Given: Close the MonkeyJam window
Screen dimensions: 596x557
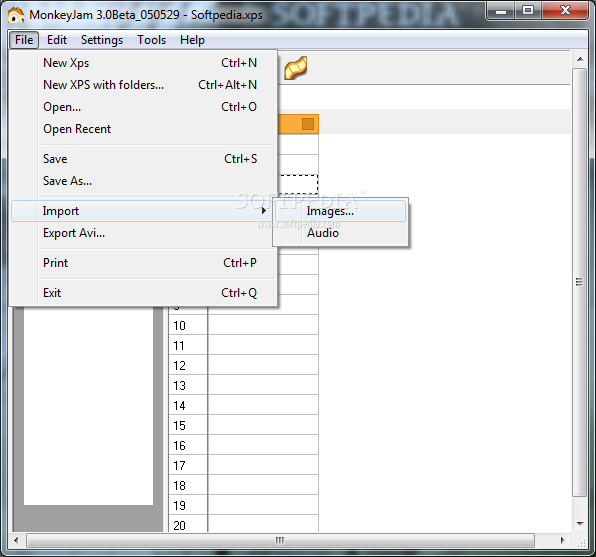Looking at the screenshot, I should (x=565, y=11).
